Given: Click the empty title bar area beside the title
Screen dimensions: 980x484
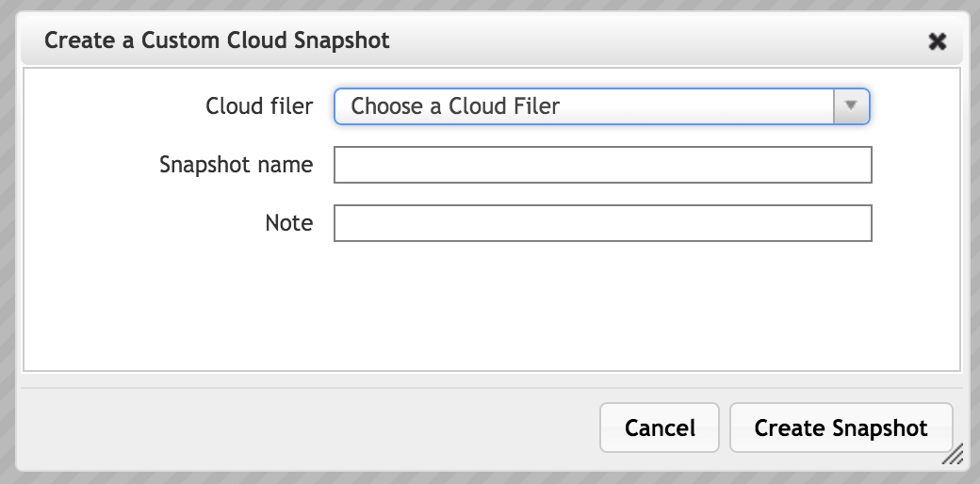Looking at the screenshot, I should [x=656, y=40].
